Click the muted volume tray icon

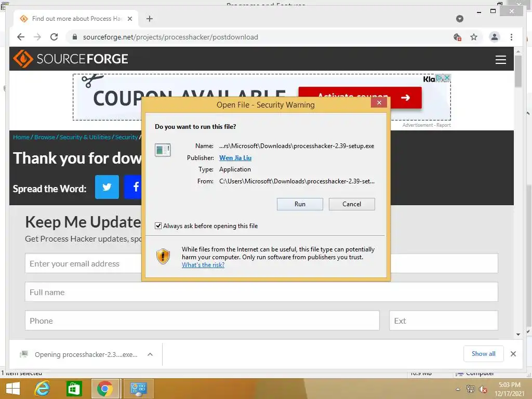pos(483,389)
